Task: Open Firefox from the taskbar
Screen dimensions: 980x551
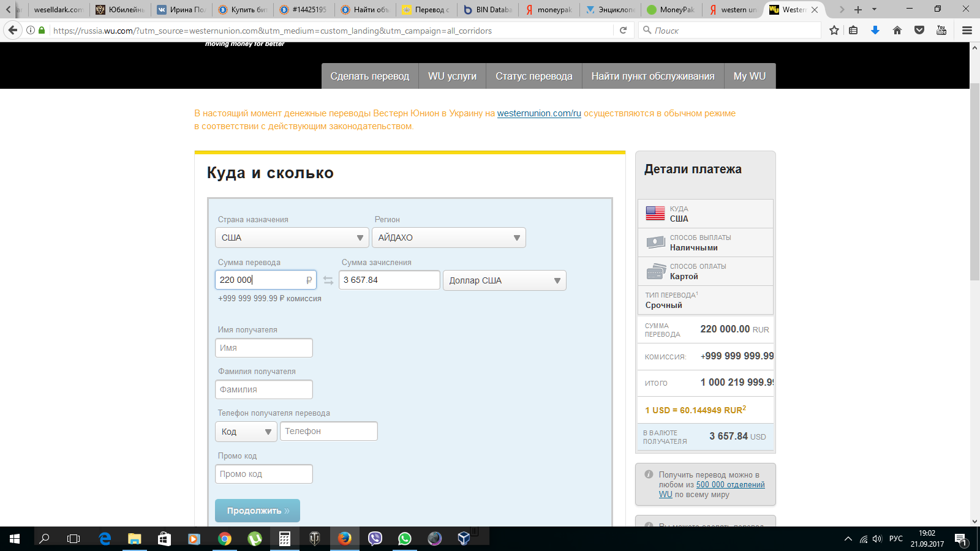Action: [345, 539]
